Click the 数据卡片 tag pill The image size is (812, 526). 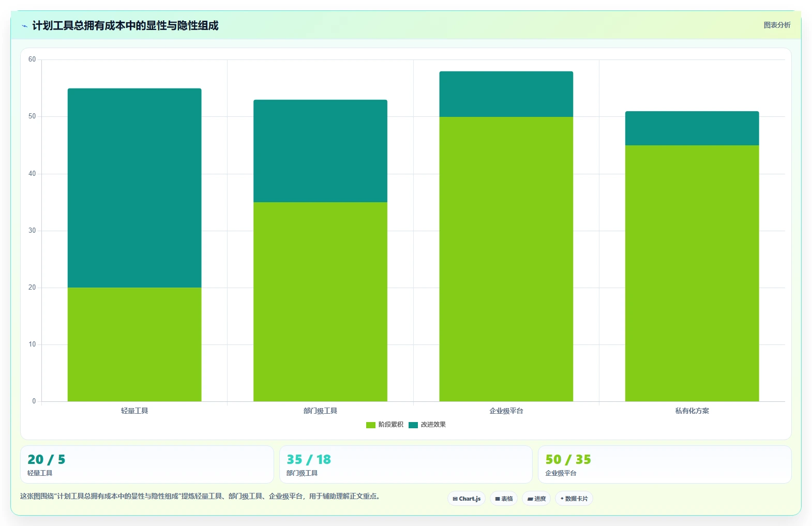tap(574, 499)
